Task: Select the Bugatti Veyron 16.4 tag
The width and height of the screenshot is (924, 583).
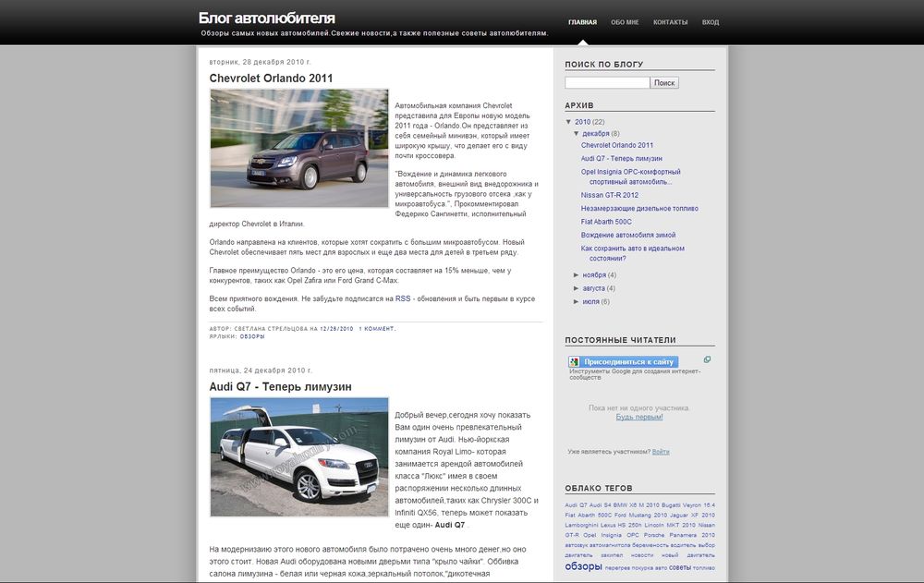Action: click(688, 505)
